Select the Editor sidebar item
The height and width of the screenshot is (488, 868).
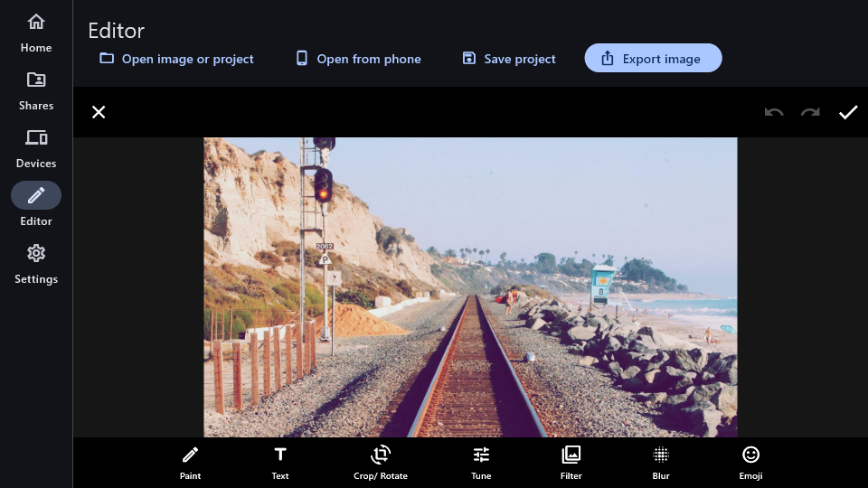[x=36, y=206]
